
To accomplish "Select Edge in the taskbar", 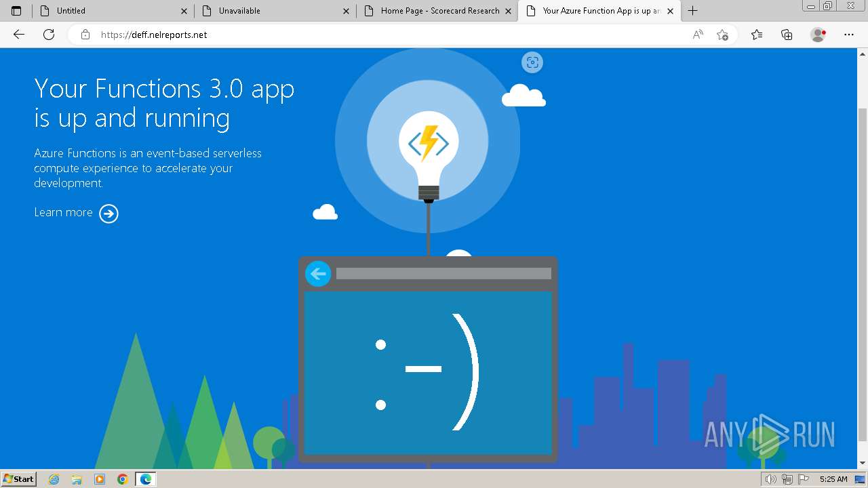I will [145, 479].
